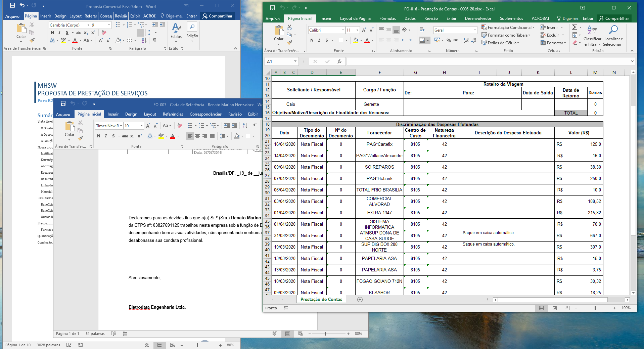
Task: Click Compartilhar in Proposta Comercial window
Action: coord(218,16)
